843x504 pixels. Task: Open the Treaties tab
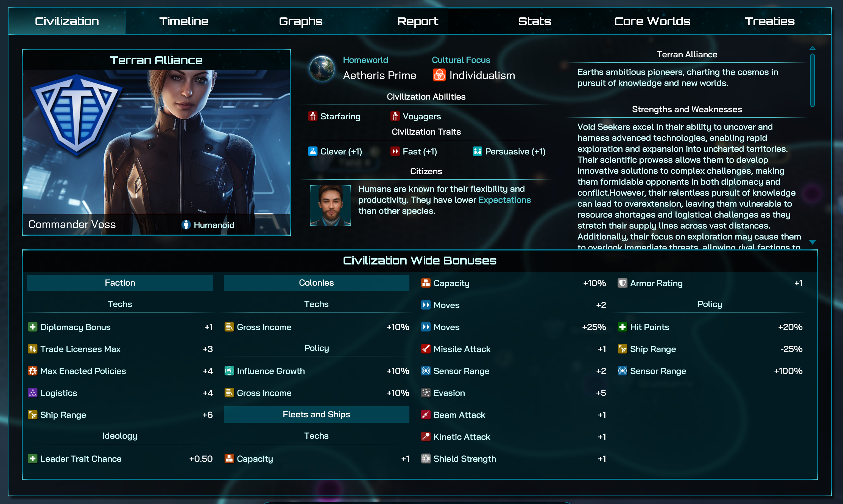770,21
